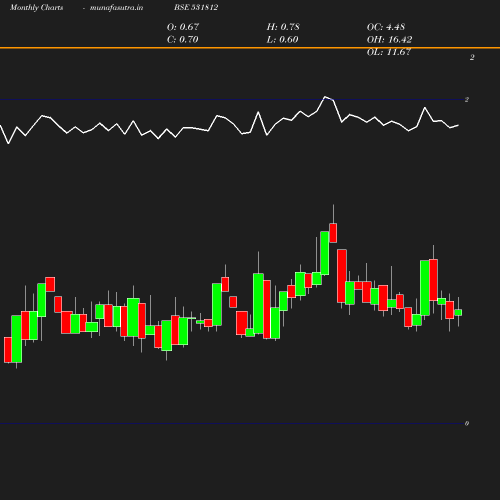Image resolution: width=500 pixels, height=500 pixels.
Task: Click the munafasutra.in watermark text
Action: click(116, 7)
